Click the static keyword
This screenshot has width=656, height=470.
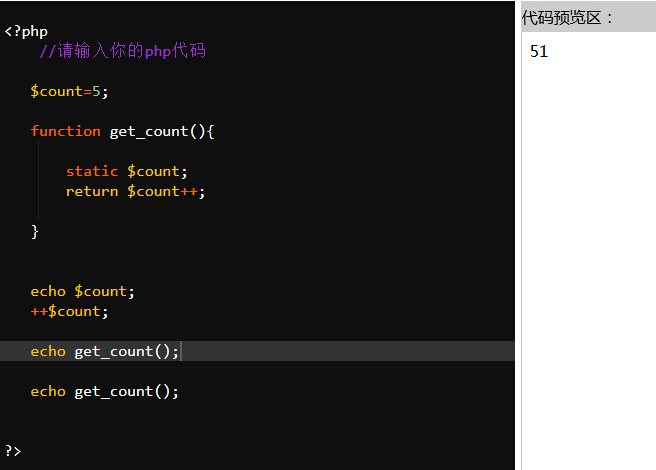92,171
